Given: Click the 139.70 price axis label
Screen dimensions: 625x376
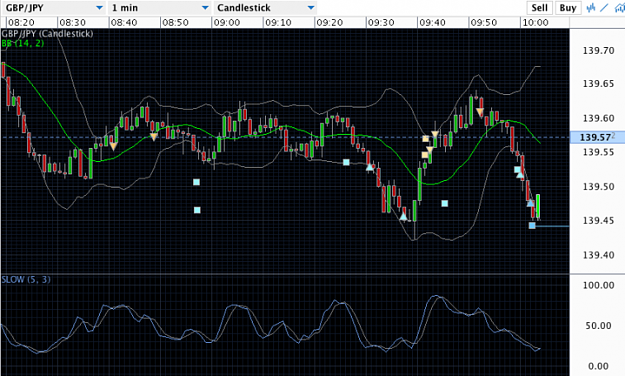Looking at the screenshot, I should pyautogui.click(x=598, y=51).
